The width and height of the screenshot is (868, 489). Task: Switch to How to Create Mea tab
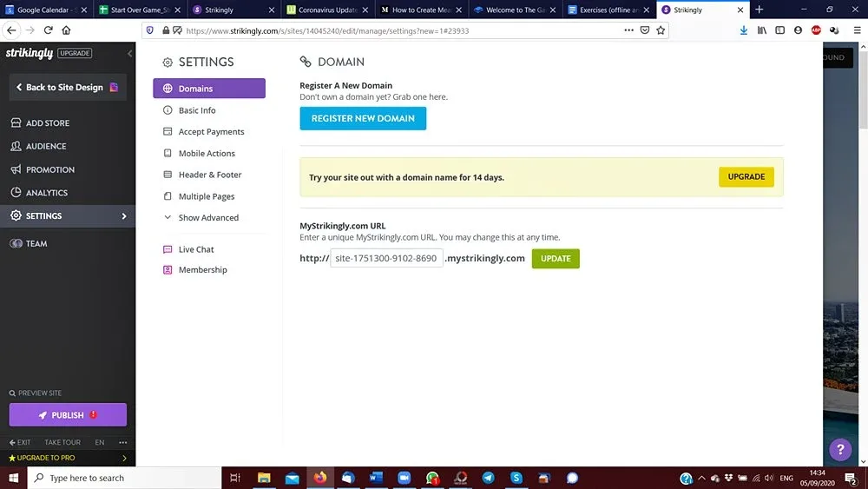(x=421, y=10)
